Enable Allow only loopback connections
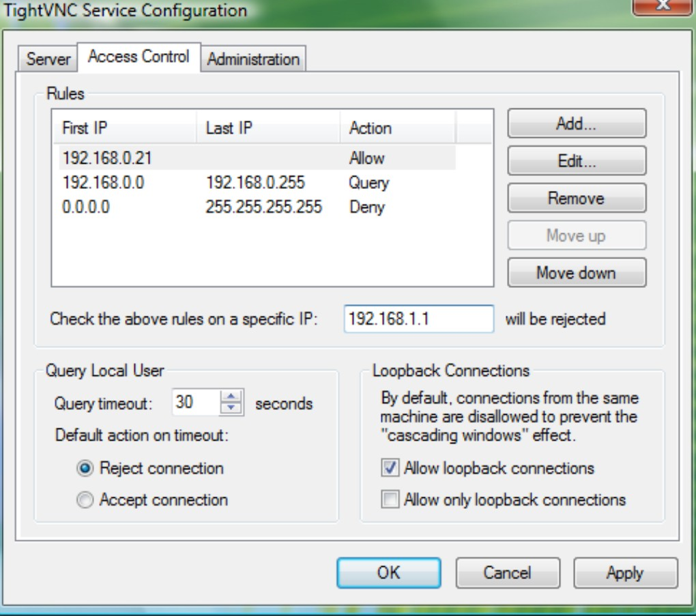Image resolution: width=696 pixels, height=616 pixels. (x=390, y=500)
